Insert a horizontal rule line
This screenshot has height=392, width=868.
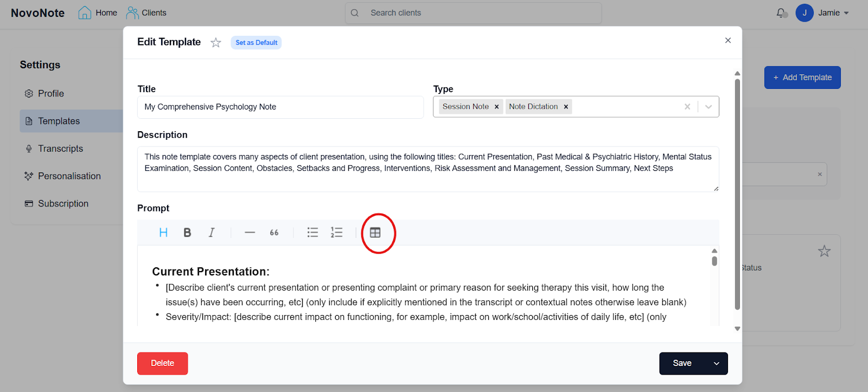point(250,233)
